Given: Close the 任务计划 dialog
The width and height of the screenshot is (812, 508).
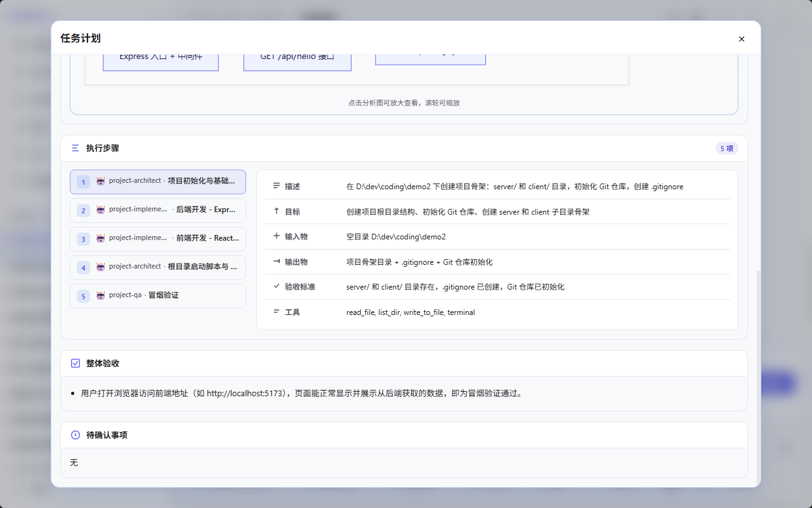Looking at the screenshot, I should coord(742,39).
